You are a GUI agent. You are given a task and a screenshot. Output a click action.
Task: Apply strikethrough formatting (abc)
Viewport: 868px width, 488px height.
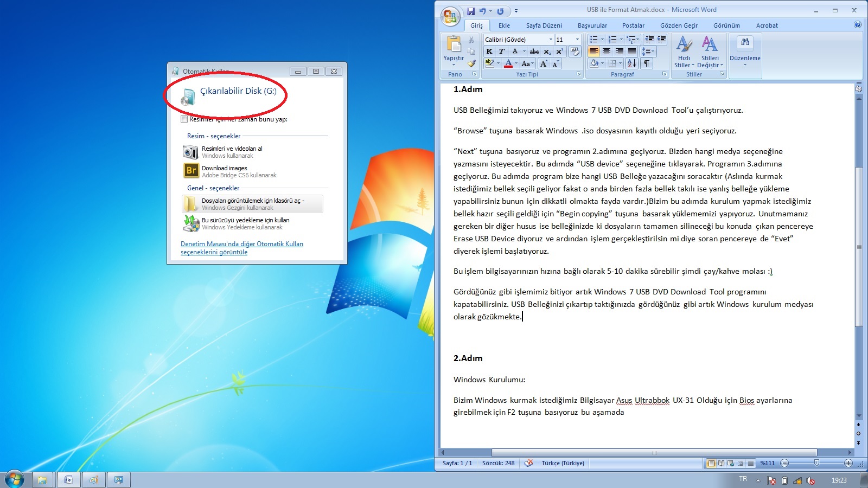(534, 52)
